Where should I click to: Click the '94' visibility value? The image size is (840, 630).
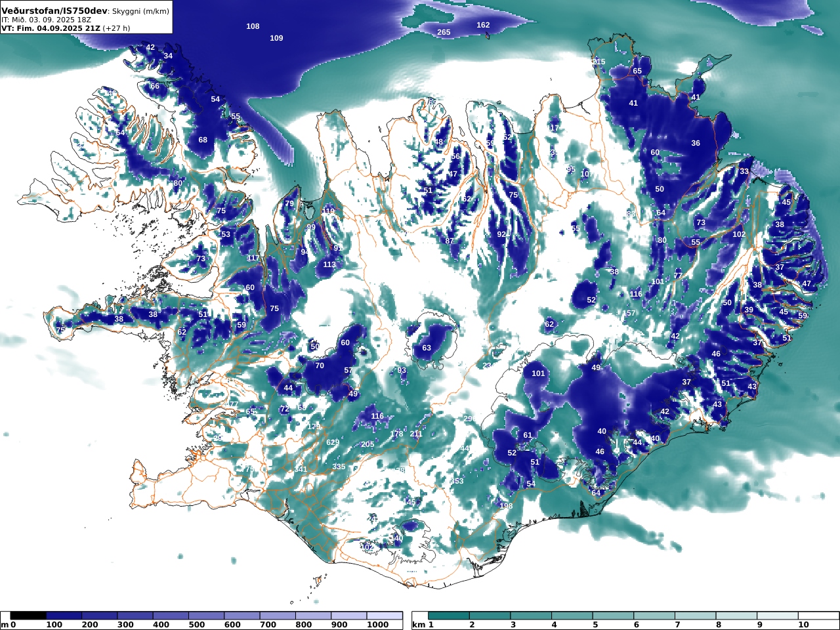tap(305, 252)
